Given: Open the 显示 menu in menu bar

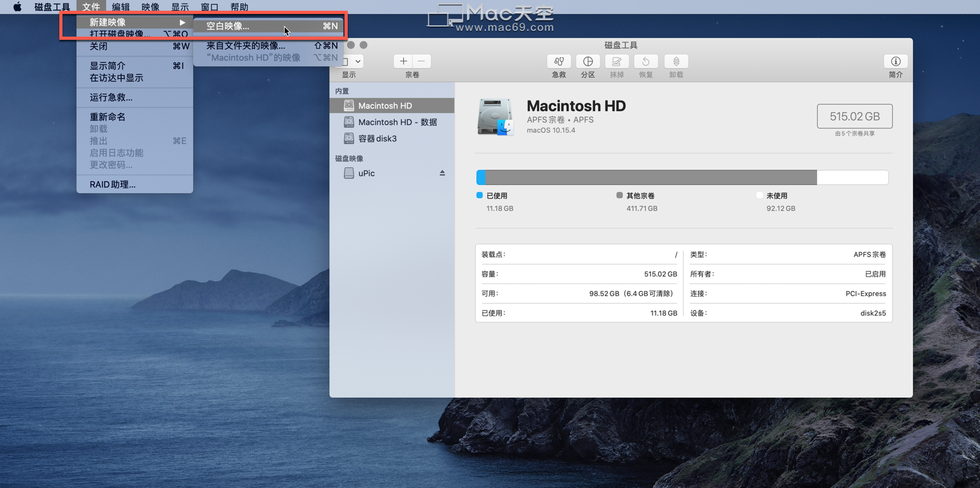Looking at the screenshot, I should pyautogui.click(x=180, y=7).
